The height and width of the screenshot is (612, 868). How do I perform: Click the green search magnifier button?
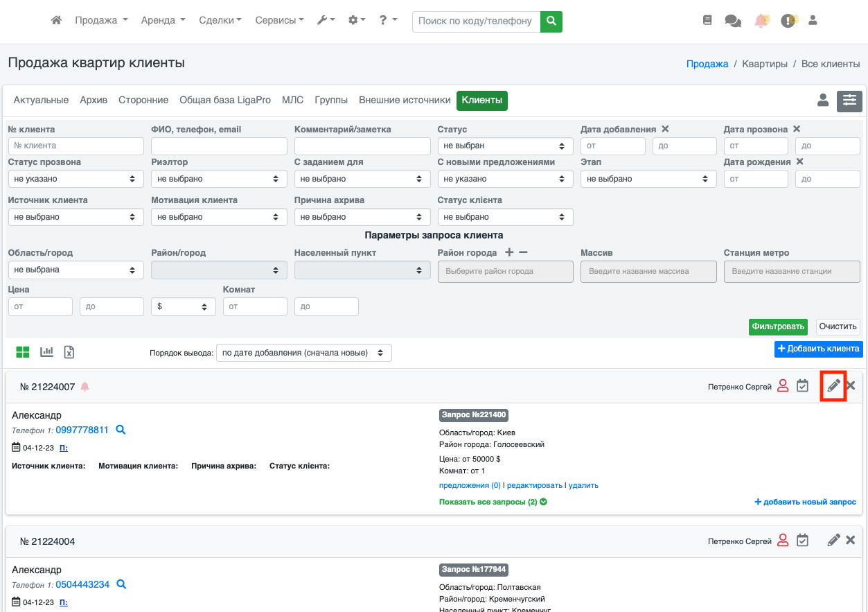551,21
